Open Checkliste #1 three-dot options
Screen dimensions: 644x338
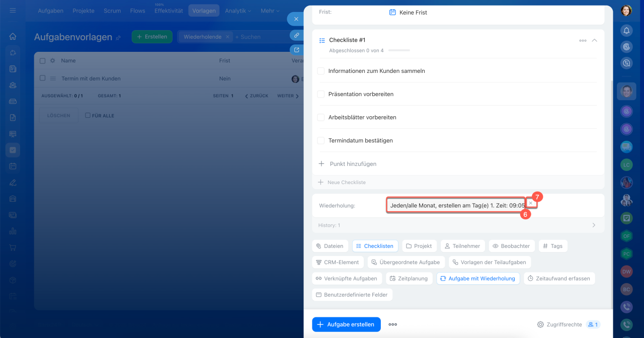[583, 41]
